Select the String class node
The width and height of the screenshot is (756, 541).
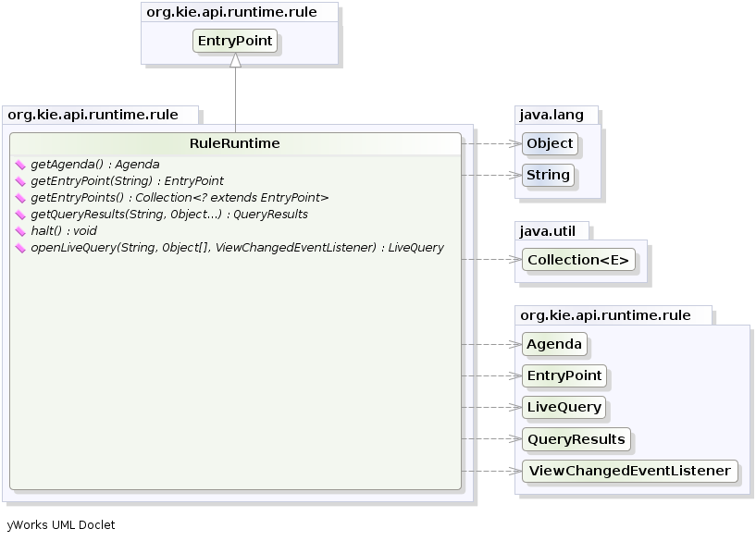pos(548,175)
